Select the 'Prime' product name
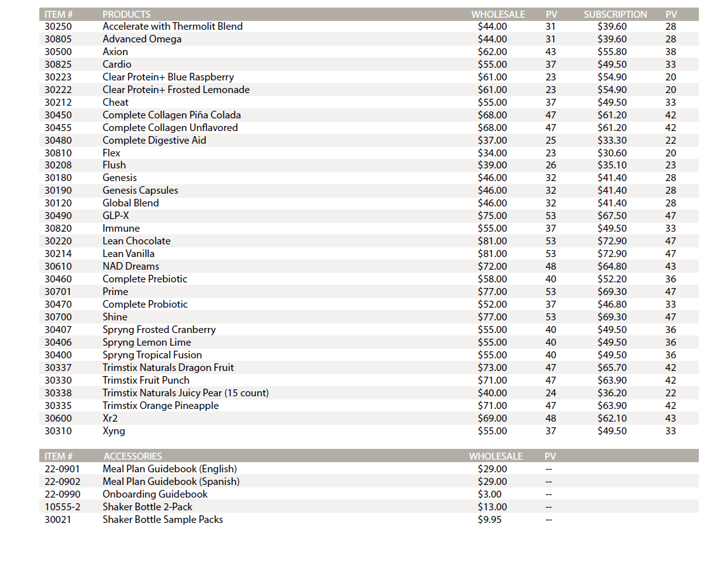Viewport: 728px width, 578px height. pos(115,292)
